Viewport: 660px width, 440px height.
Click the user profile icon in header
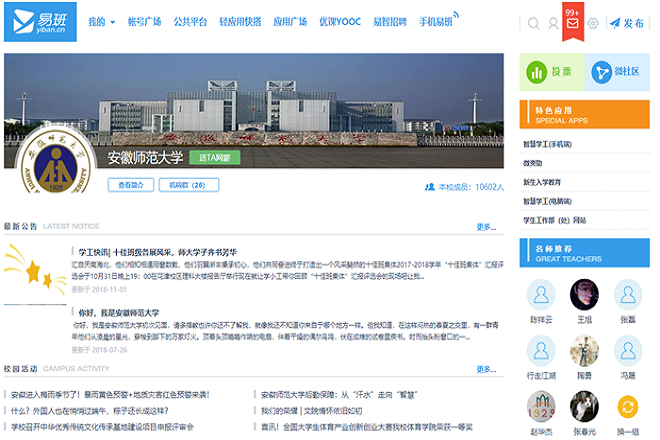tap(553, 23)
